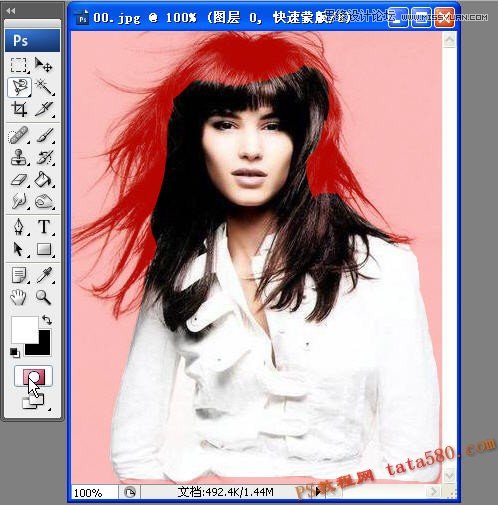Select the Pen tool
This screenshot has height=505, width=498.
[x=19, y=227]
